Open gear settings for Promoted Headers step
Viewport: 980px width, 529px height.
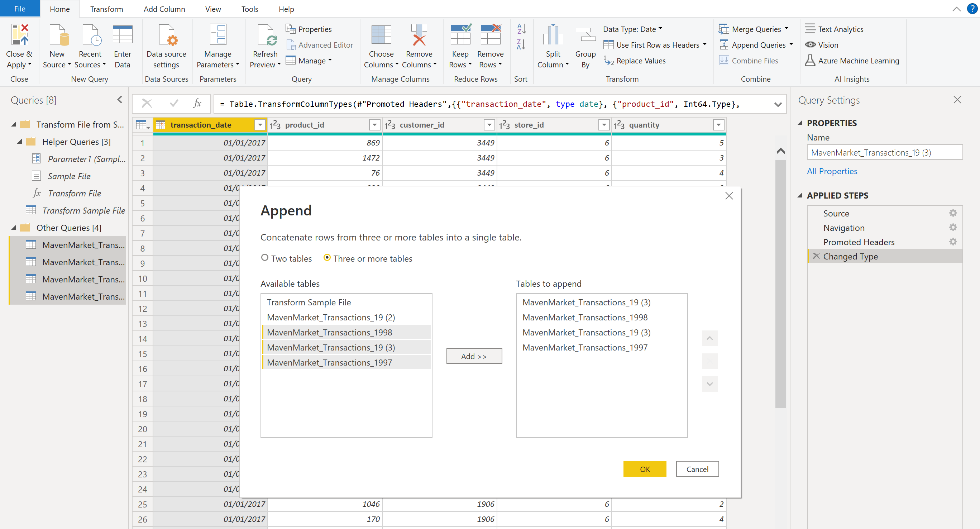point(953,242)
